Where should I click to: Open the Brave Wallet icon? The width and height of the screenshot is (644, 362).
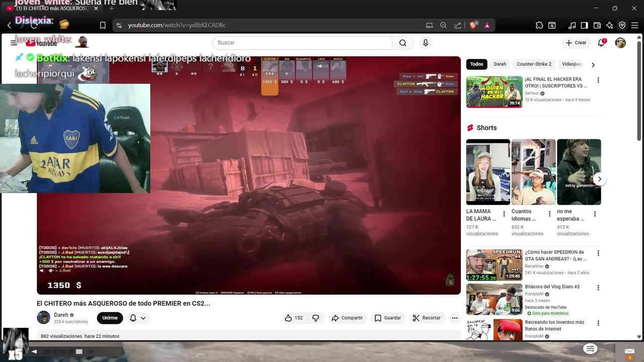(x=597, y=25)
